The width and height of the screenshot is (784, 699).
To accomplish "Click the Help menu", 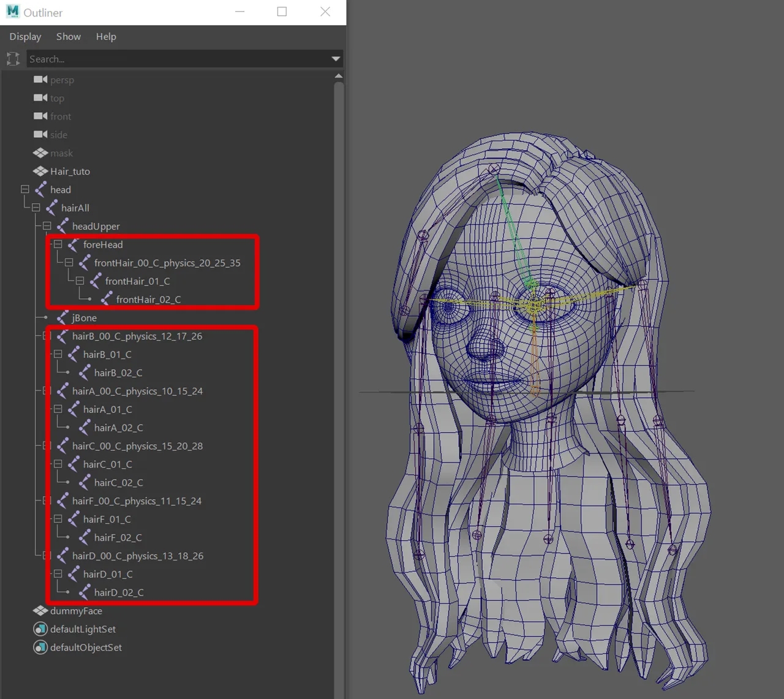I will point(106,36).
